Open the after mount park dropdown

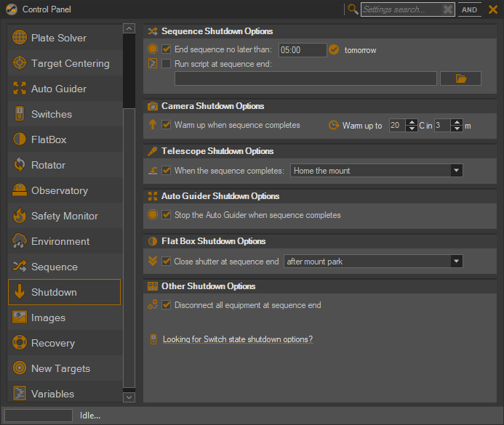[456, 262]
